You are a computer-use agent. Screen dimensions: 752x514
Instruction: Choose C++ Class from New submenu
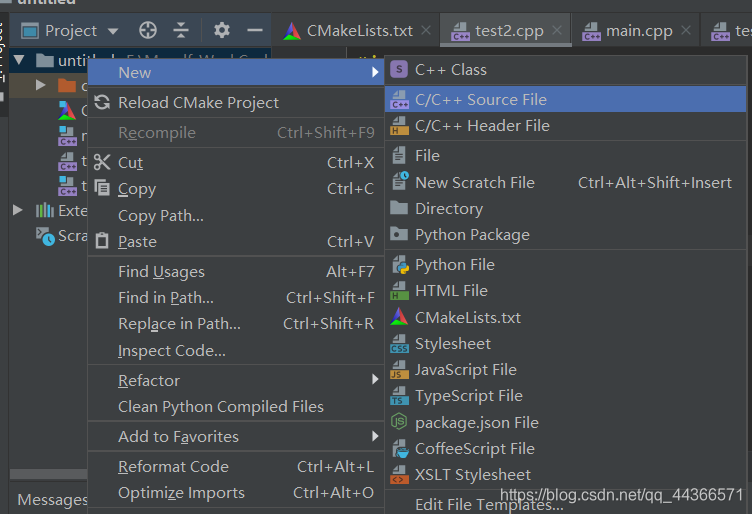565,70
